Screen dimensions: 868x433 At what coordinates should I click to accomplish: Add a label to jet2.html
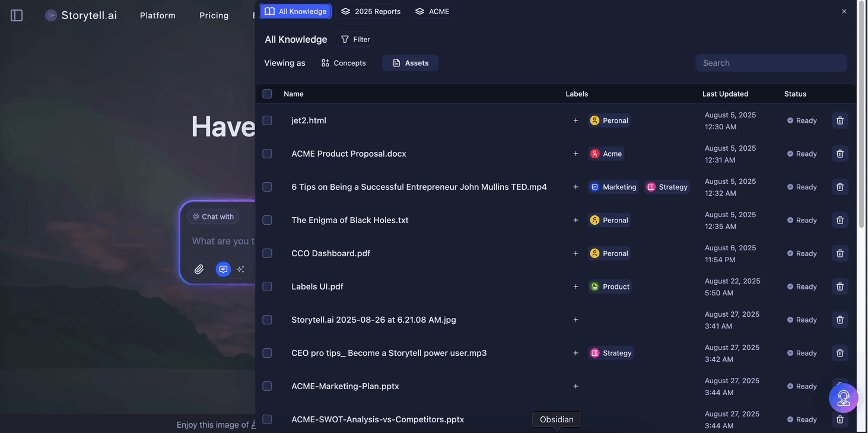(576, 120)
